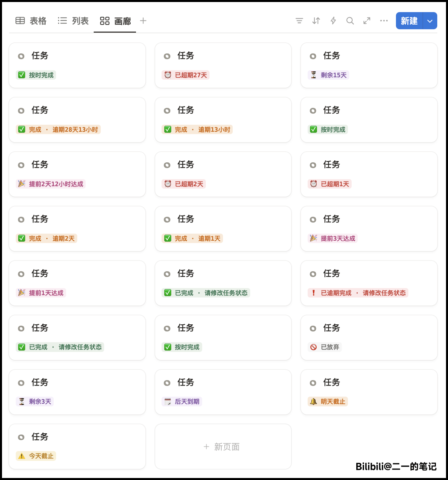
Task: Click the 已逾期完成·请修改任务状态 text
Action: 363,293
